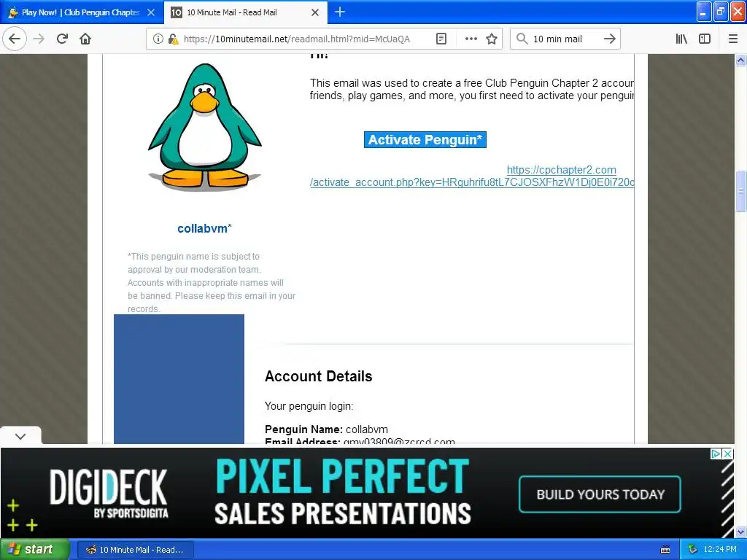The width and height of the screenshot is (747, 560).
Task: Bookmark this page with the star
Action: [x=492, y=39]
